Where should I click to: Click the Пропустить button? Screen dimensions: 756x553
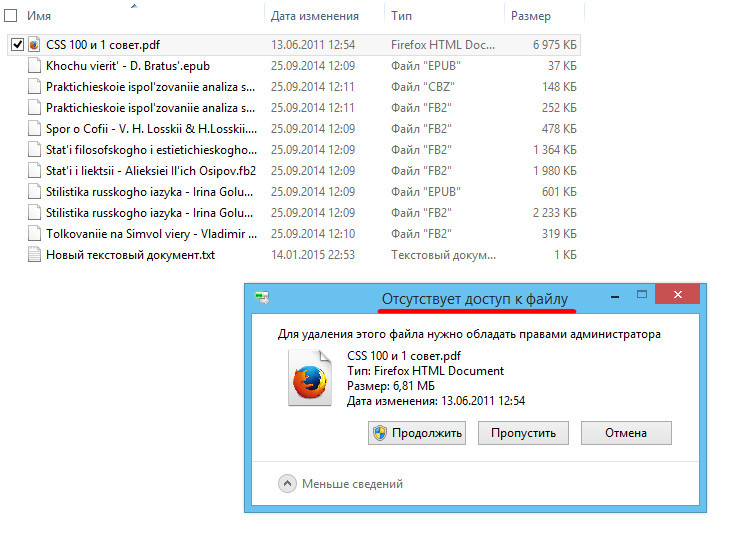[x=523, y=433]
